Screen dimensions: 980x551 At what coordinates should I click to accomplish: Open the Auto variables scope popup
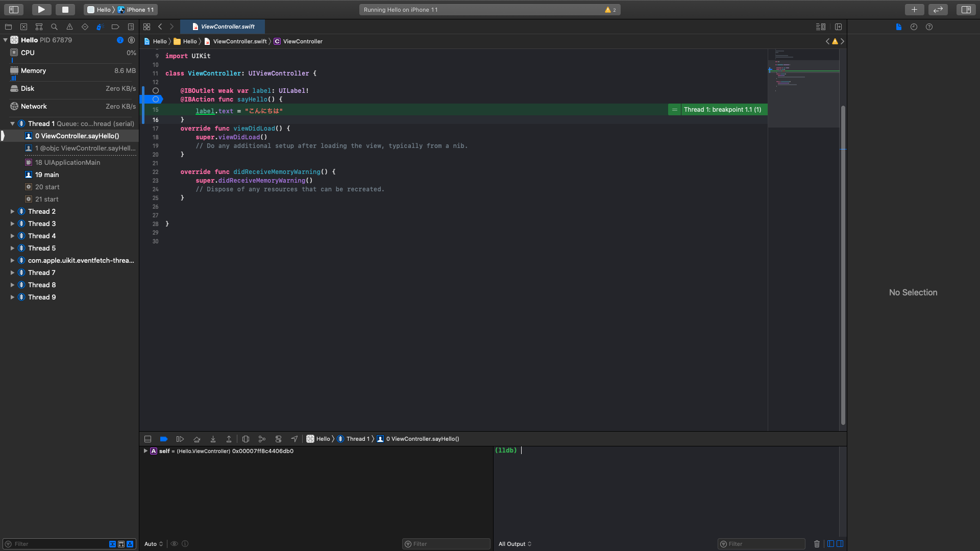[154, 544]
